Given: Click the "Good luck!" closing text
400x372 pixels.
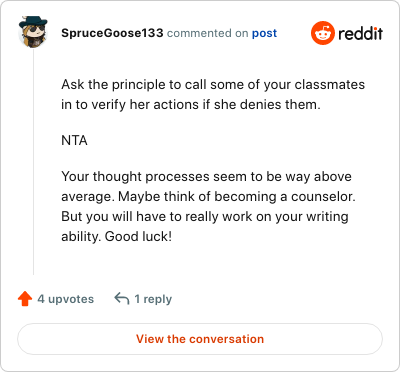Looking at the screenshot, I should coord(138,237).
